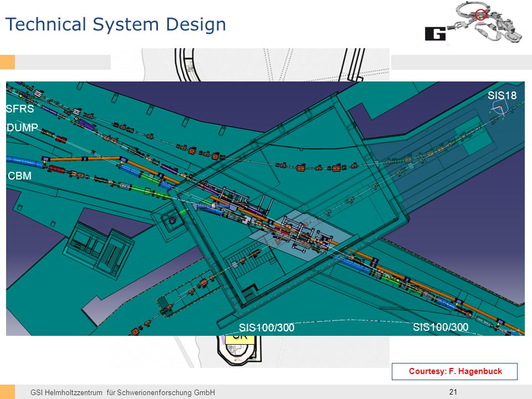532x399 pixels.
Task: Click the GSI Helmholtzzentrum footer text
Action: 122,392
